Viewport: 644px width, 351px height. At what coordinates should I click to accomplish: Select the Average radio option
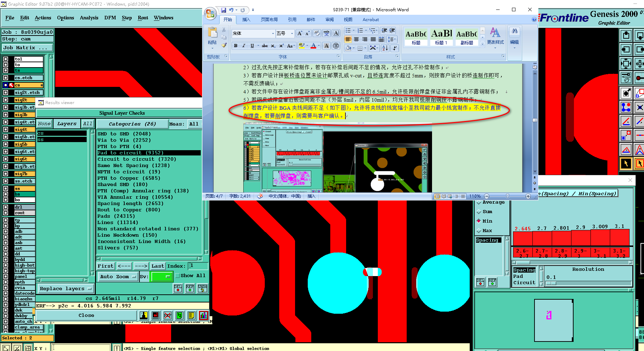pyautogui.click(x=479, y=203)
